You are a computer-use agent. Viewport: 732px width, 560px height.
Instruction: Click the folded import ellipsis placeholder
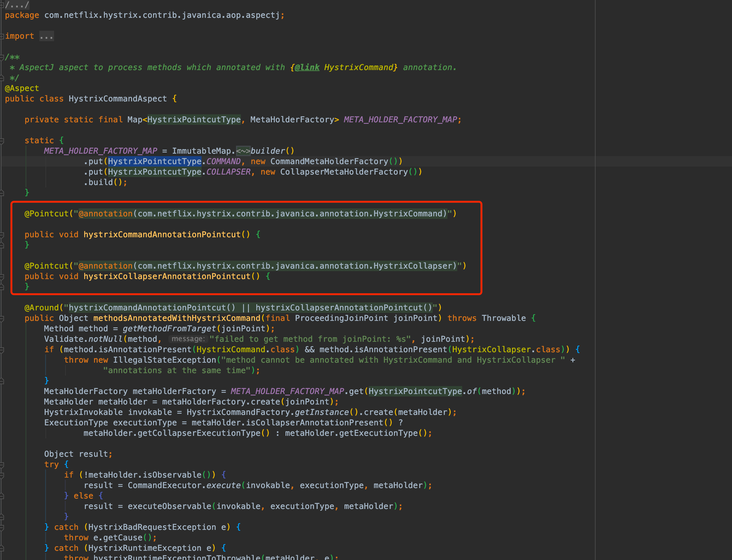46,36
